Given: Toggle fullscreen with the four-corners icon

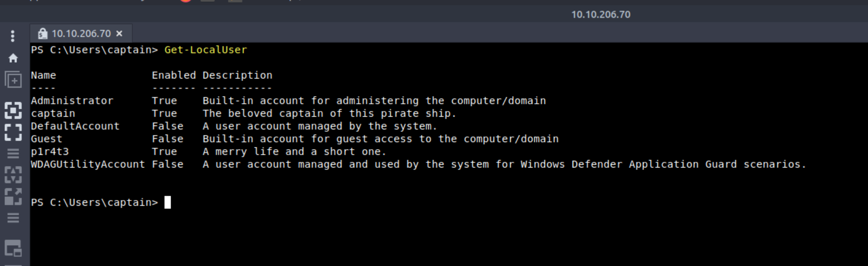Looking at the screenshot, I should click(x=13, y=132).
